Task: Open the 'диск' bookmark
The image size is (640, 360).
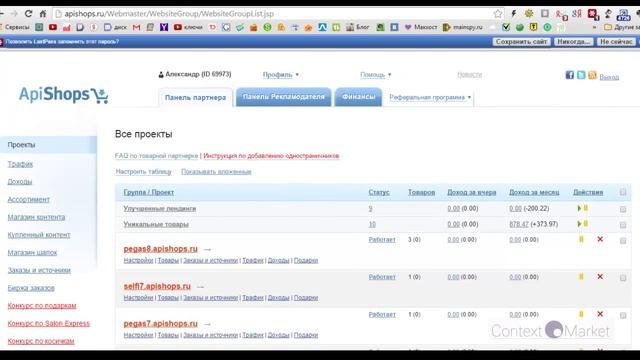Action: tap(116, 27)
